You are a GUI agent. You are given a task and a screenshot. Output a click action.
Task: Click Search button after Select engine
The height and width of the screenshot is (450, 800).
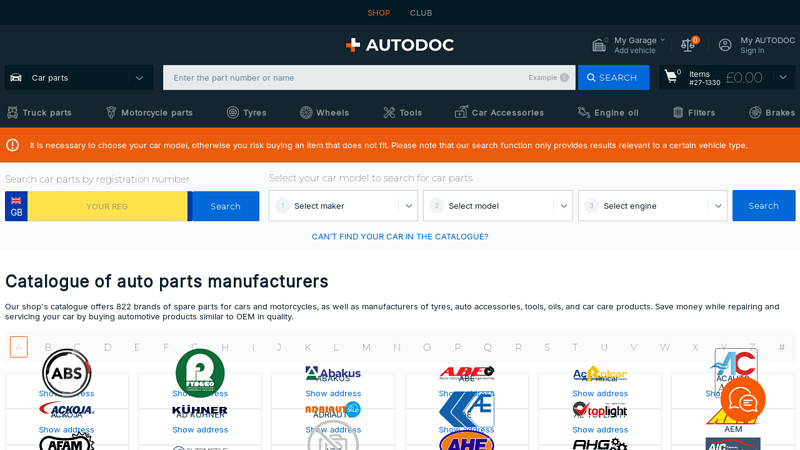pos(764,206)
